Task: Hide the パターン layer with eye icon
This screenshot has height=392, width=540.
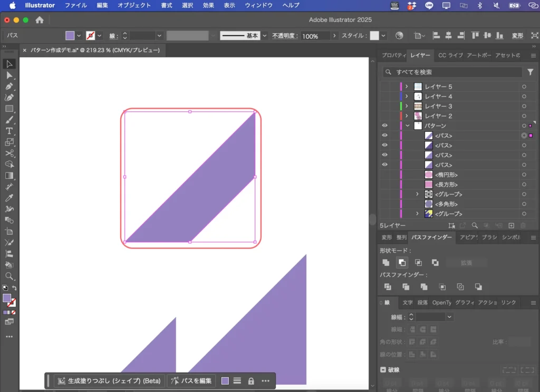Action: tap(384, 126)
